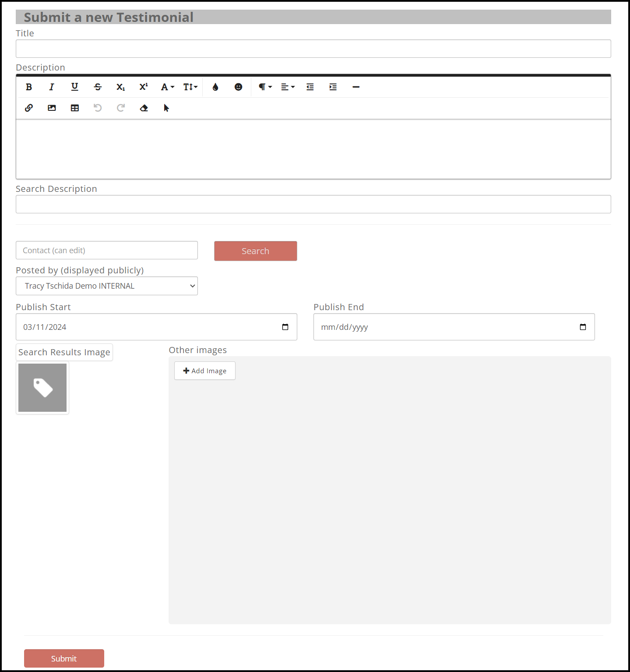The image size is (630, 672).
Task: Toggle bold formatting in description editor
Action: 29,87
